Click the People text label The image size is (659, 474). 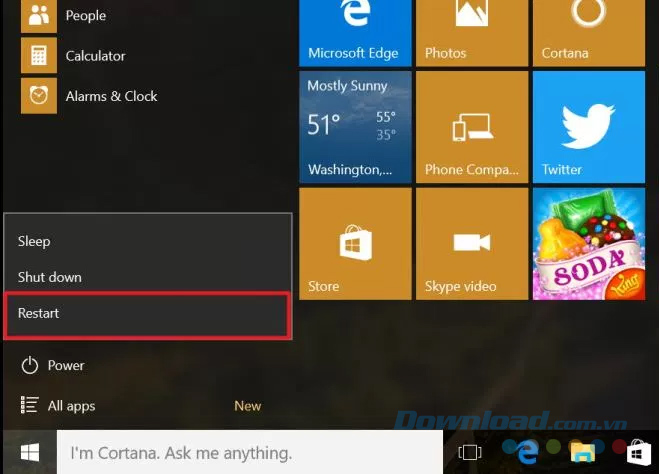pos(86,16)
